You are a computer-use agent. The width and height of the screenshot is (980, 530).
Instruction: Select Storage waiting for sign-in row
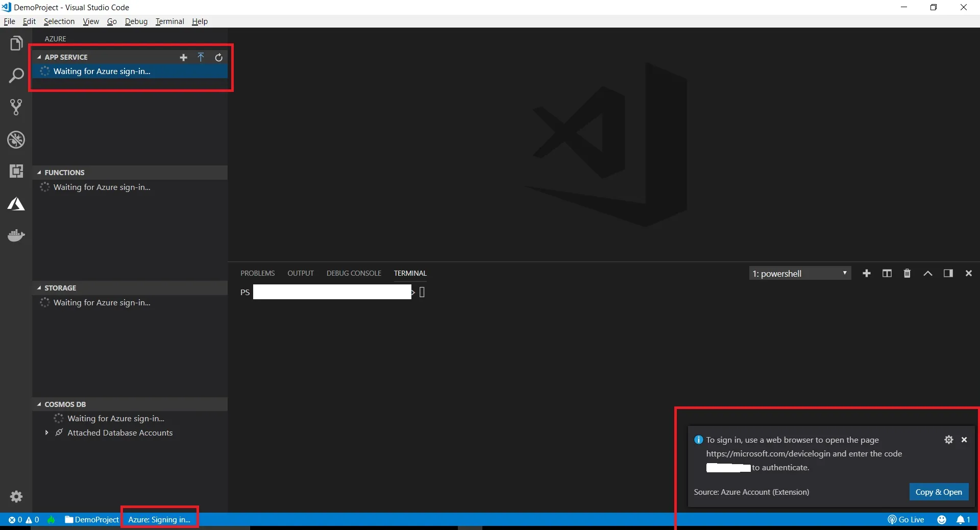point(130,303)
